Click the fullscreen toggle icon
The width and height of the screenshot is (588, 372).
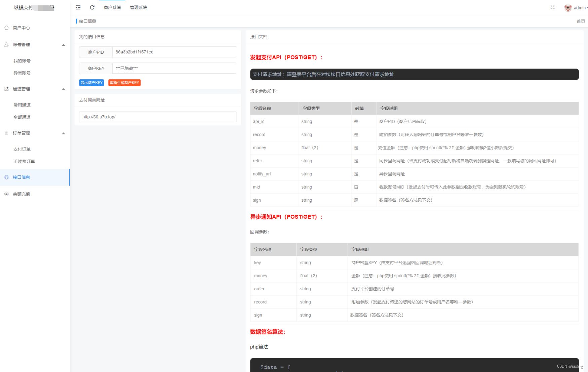point(552,7)
